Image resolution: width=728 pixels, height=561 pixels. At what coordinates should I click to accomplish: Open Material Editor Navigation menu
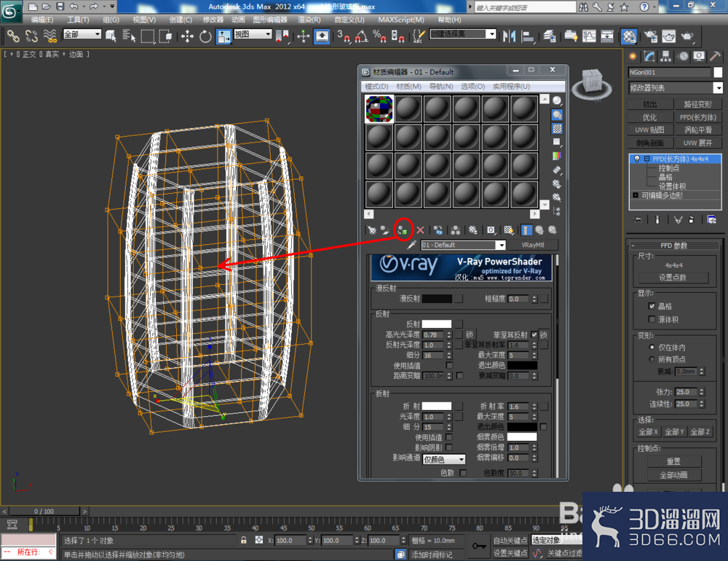(x=440, y=87)
